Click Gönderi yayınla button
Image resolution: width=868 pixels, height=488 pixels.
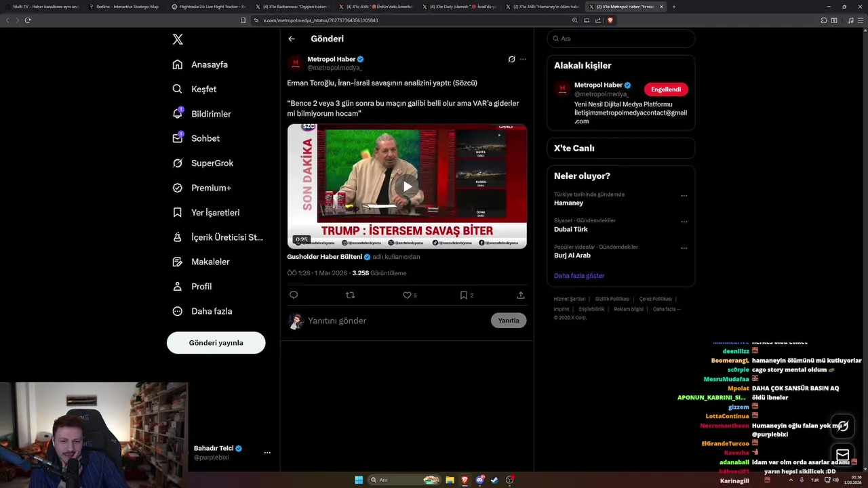216,343
